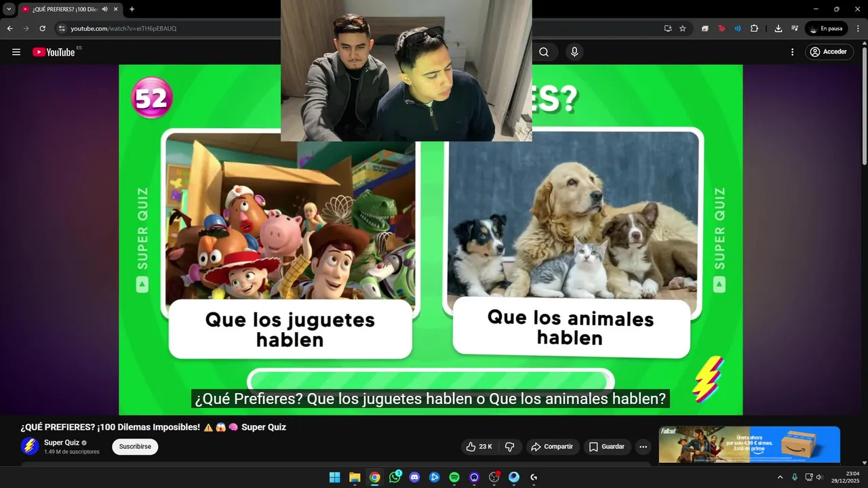Screen dimensions: 868x488
Task: Show hidden system tray icons
Action: coord(780,477)
